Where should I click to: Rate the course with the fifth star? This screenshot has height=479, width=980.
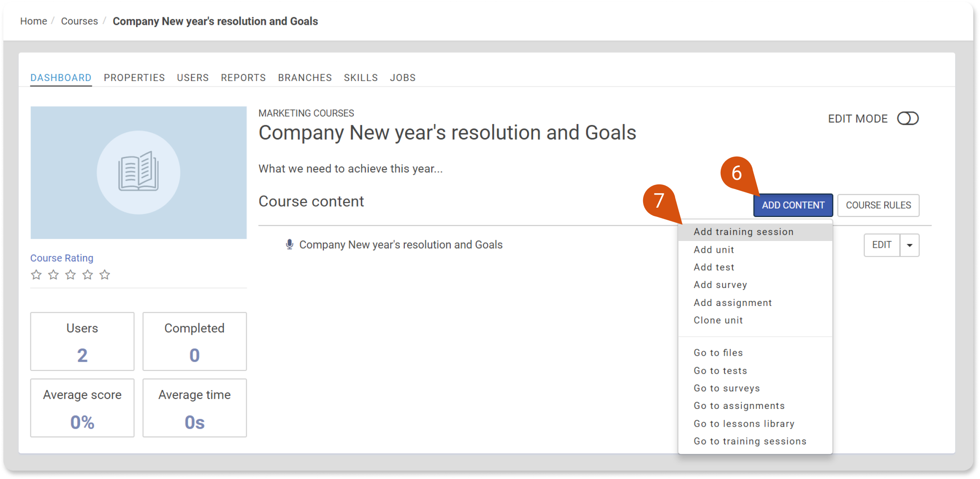(105, 275)
